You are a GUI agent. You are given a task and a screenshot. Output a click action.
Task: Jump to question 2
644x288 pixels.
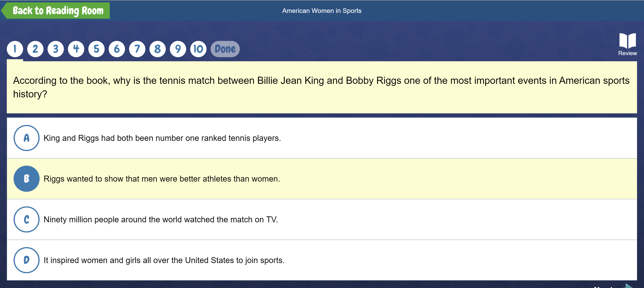pos(35,49)
